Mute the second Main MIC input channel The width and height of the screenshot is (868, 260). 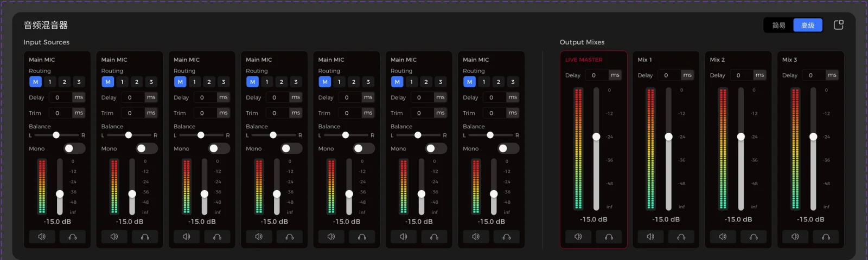coord(114,237)
